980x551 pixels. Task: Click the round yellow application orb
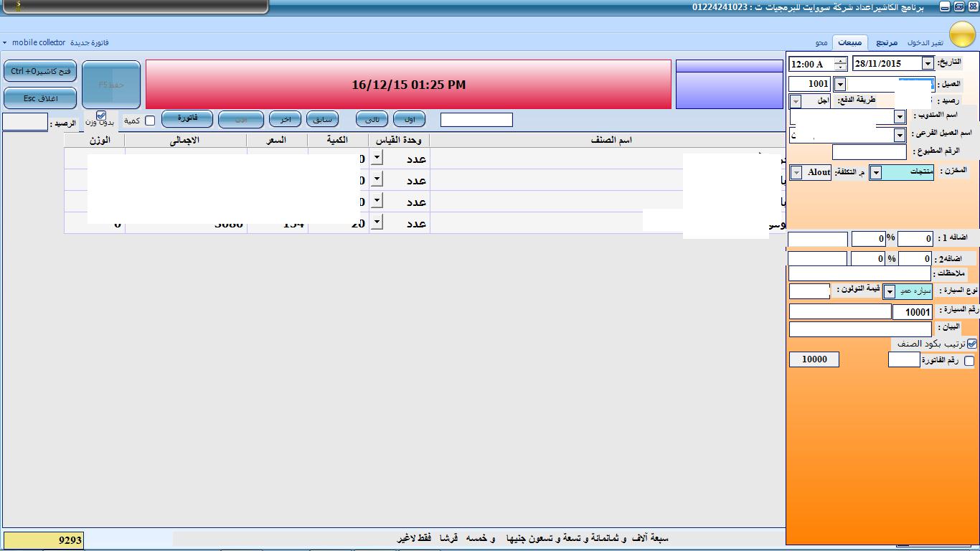[x=962, y=34]
